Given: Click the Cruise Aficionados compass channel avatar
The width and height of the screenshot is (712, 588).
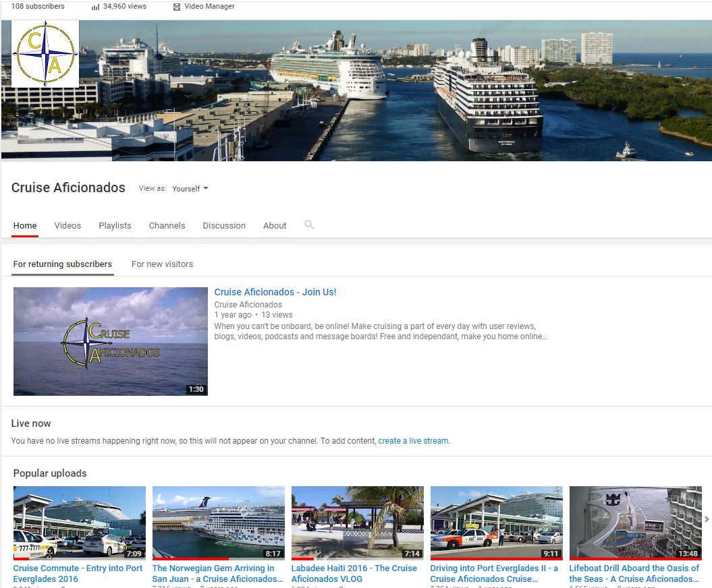Looking at the screenshot, I should 45,54.
